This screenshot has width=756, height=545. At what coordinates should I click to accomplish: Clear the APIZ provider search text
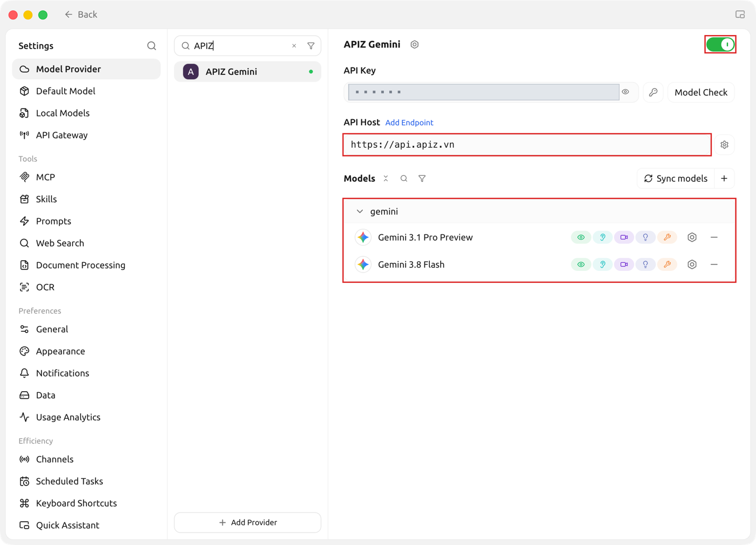pyautogui.click(x=294, y=46)
